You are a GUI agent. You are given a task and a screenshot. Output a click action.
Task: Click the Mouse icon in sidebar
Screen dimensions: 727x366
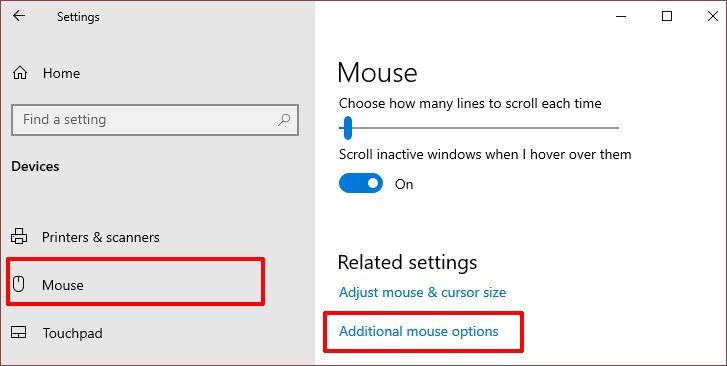(x=19, y=284)
